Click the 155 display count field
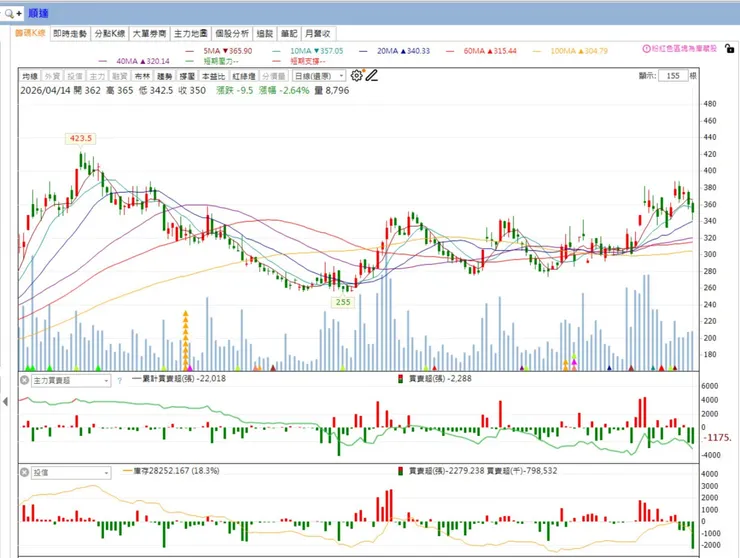 coord(673,76)
